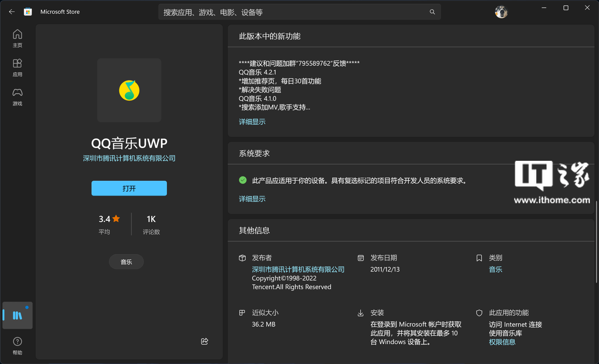Click the library icon in lower sidebar
This screenshot has width=599, height=364.
17,315
